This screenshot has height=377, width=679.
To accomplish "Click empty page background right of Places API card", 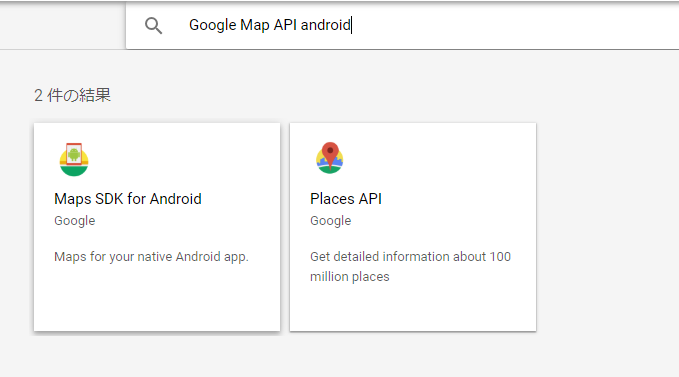I will click(606, 225).
